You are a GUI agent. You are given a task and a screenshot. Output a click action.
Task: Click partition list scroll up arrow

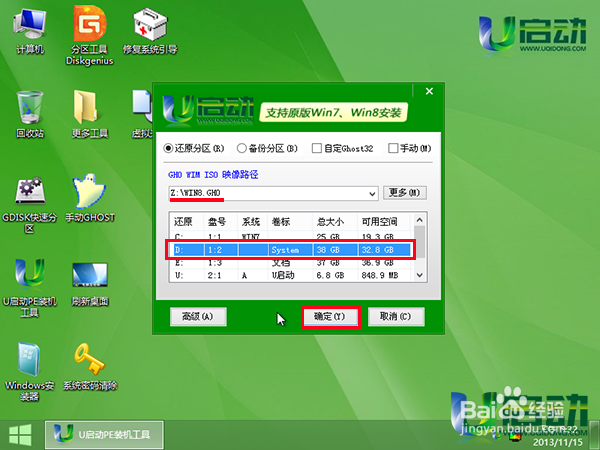coord(419,220)
